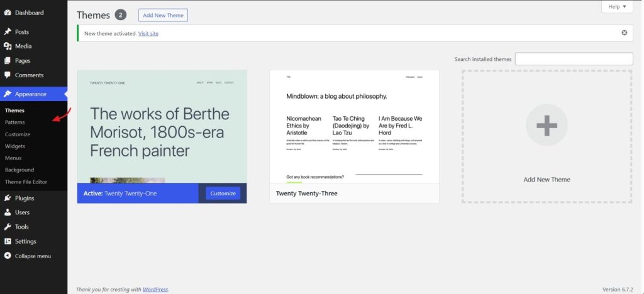
Task: Open the Menus submenu item
Action: pyautogui.click(x=13, y=158)
